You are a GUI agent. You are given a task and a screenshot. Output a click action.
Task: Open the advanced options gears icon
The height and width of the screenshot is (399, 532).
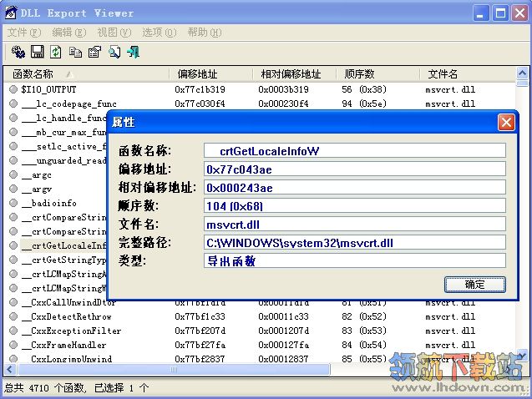pyautogui.click(x=18, y=52)
